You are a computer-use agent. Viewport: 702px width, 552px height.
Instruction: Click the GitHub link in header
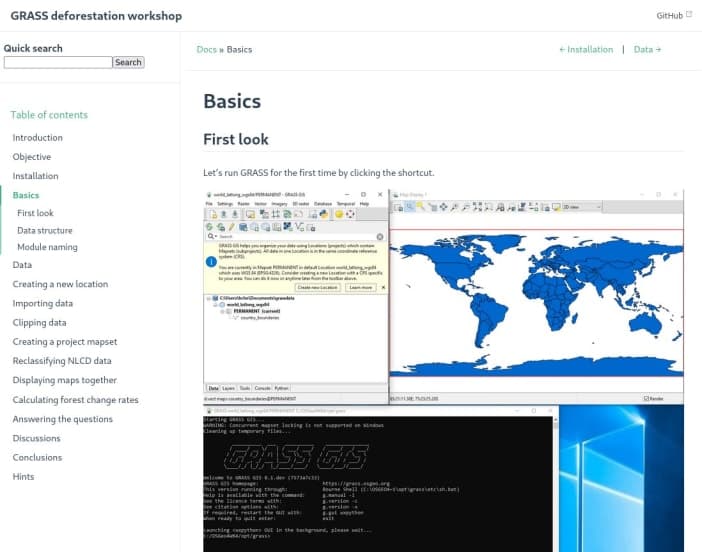(x=669, y=16)
